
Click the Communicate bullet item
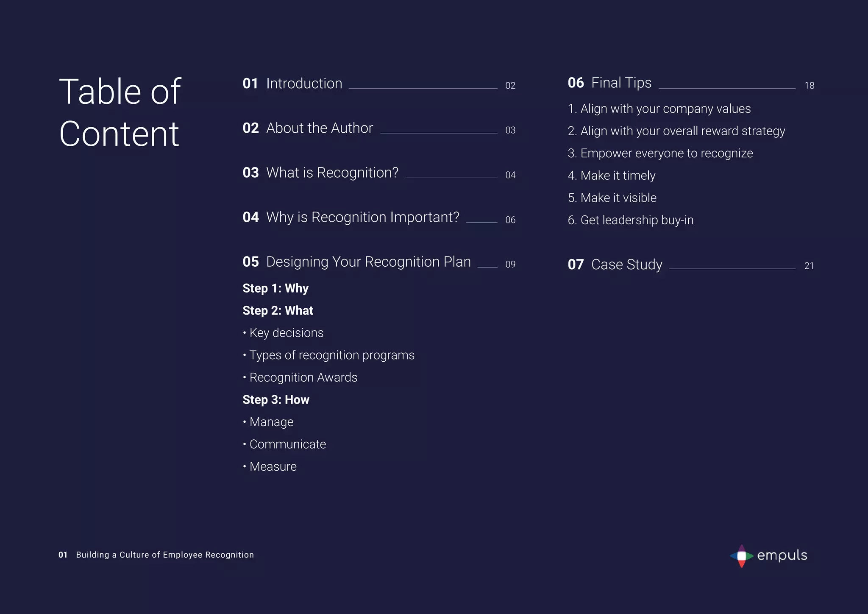[287, 444]
